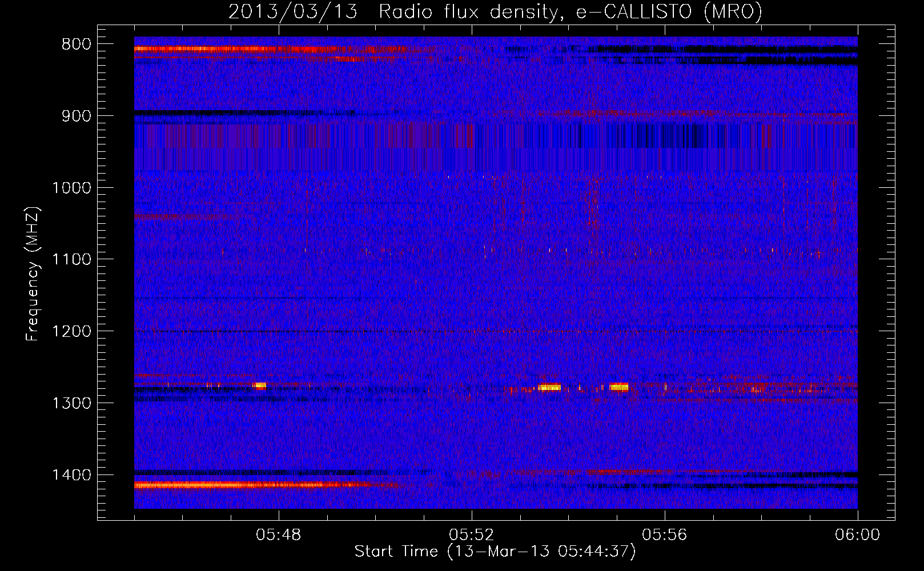This screenshot has width=924, height=571.
Task: Click the 05:52 time tick label
Action: point(472,535)
